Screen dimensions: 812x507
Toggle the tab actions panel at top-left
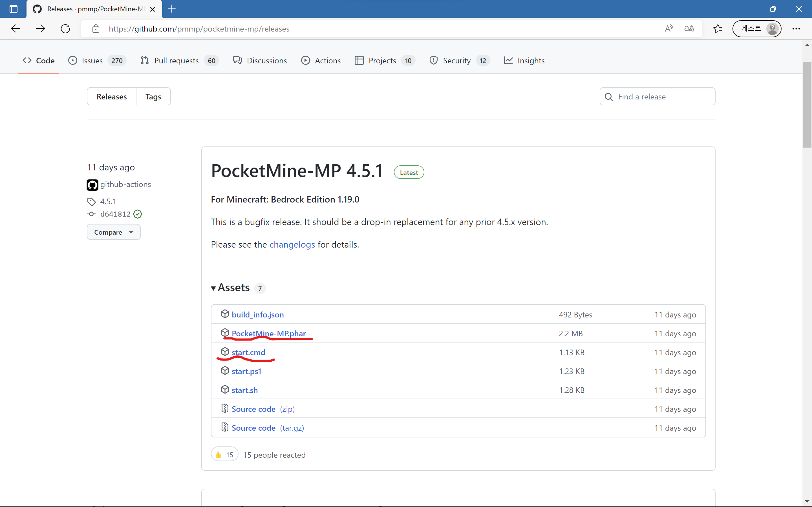[x=14, y=9]
